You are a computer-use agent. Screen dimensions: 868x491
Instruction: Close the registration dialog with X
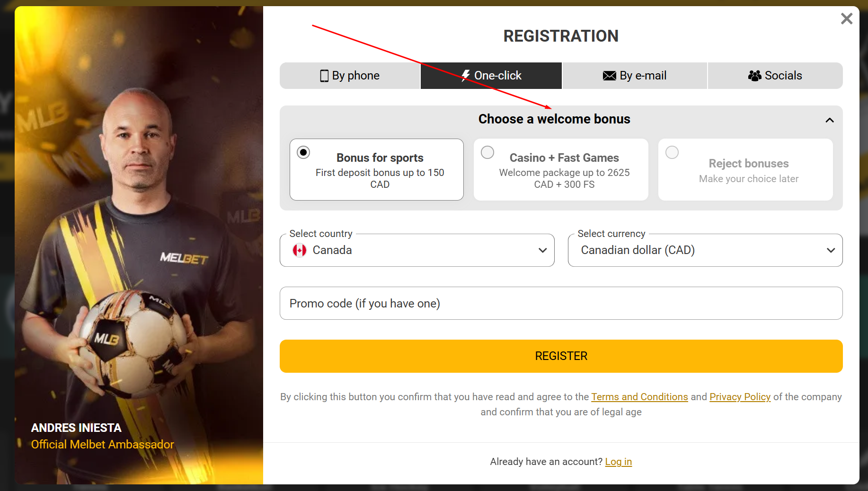tap(846, 19)
